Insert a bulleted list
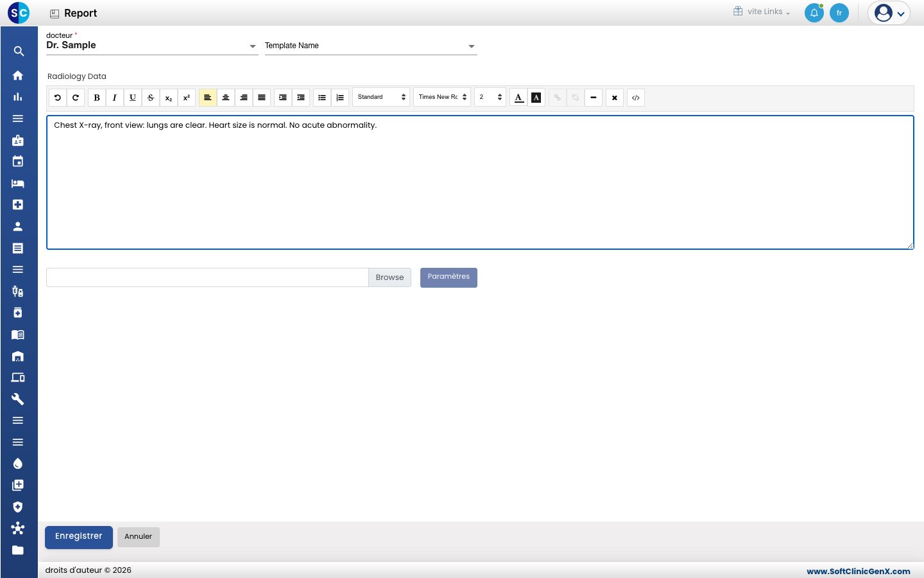The width and height of the screenshot is (924, 578). point(322,98)
